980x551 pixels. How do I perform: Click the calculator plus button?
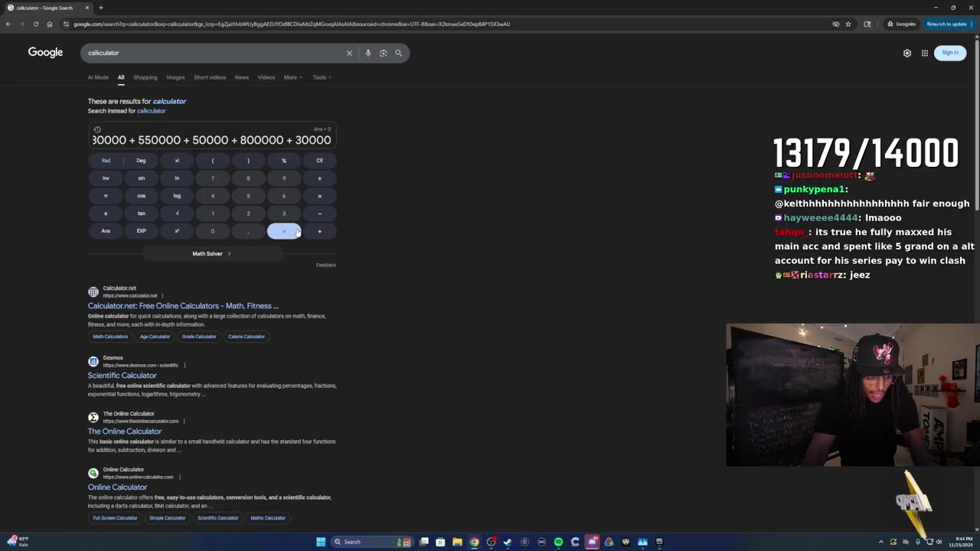[x=319, y=231]
